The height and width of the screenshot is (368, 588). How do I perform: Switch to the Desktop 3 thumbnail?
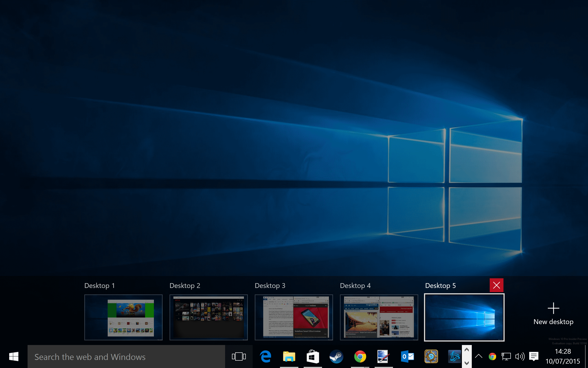(294, 317)
